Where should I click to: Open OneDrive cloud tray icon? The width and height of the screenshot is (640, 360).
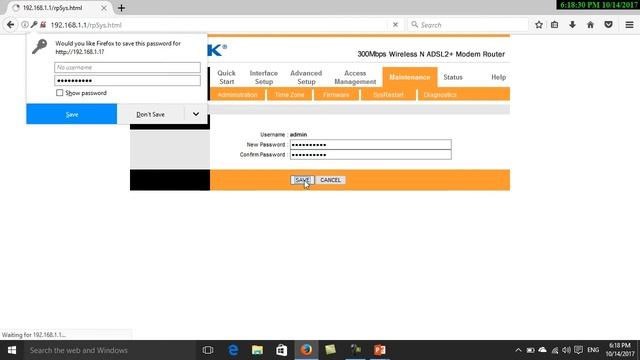point(542,350)
